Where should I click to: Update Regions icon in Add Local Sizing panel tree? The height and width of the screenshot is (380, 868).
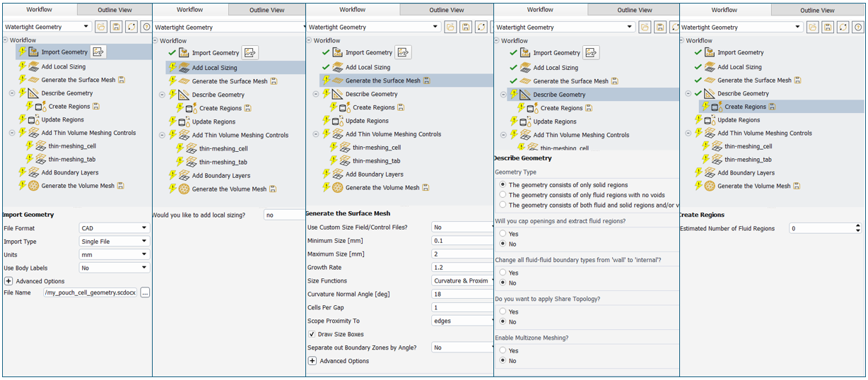click(184, 121)
